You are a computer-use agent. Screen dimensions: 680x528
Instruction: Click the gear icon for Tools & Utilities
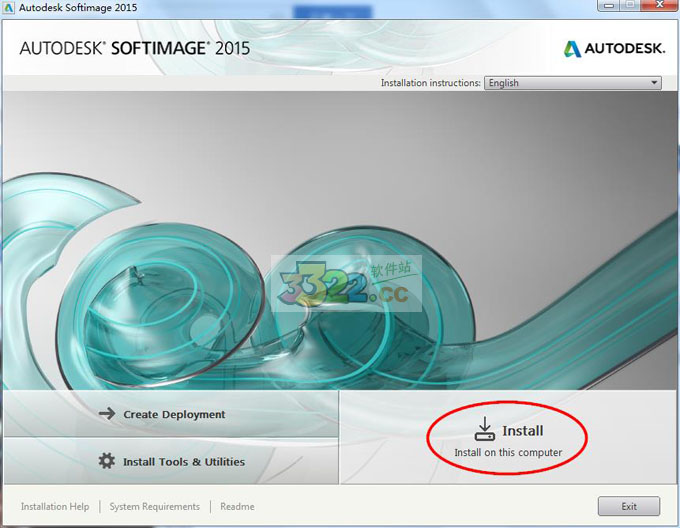pyautogui.click(x=107, y=461)
